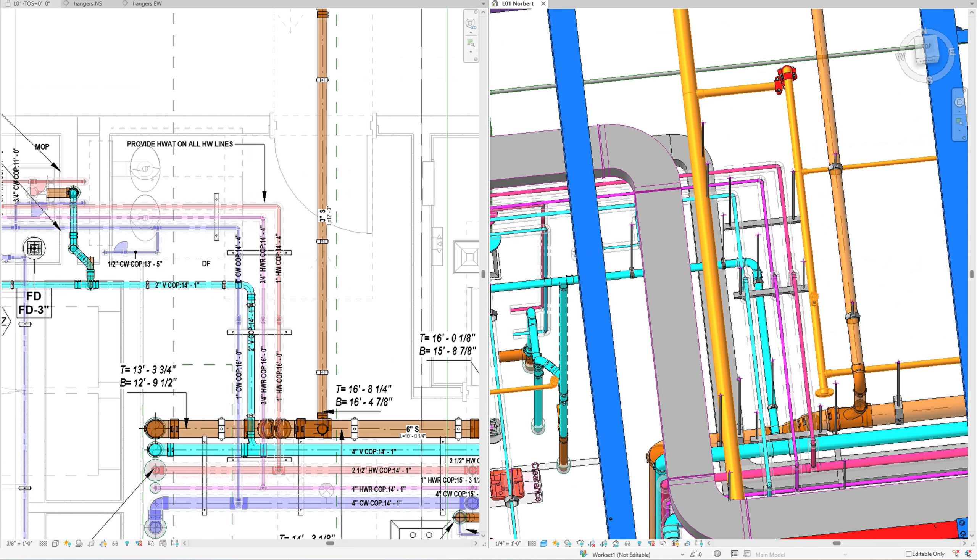Toggle sun path in left view

point(67,544)
